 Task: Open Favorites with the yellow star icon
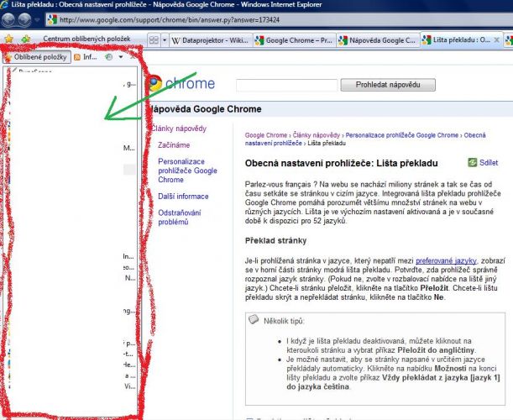(x=9, y=39)
